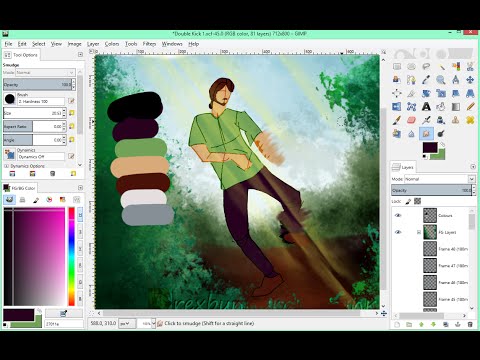The height and width of the screenshot is (360, 480).
Task: Open the Layers panel tab menu arrow
Action: pyautogui.click(x=473, y=167)
